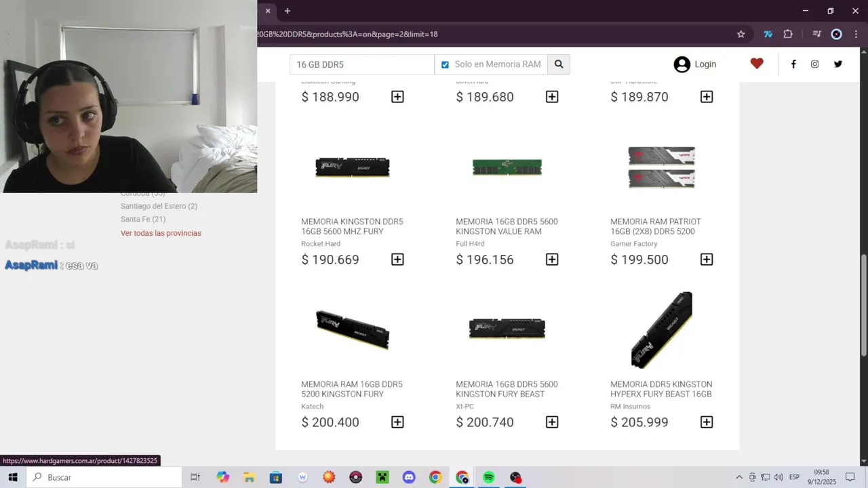Toggle the Solo en Memoria RAM checkbox
This screenshot has height=488, width=868.
[x=445, y=64]
